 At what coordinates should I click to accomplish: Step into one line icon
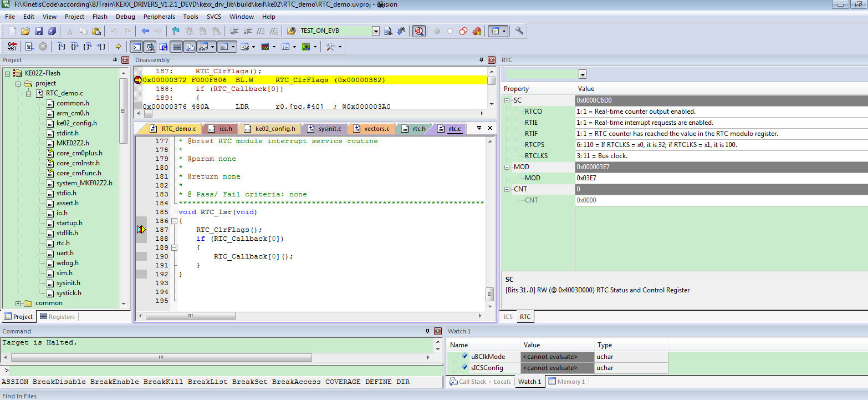click(x=62, y=47)
